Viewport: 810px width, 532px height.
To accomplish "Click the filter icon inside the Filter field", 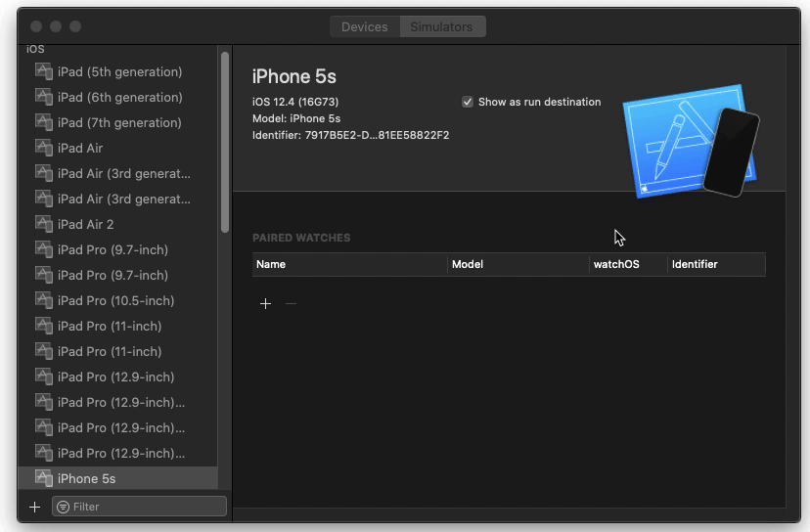I will point(63,507).
